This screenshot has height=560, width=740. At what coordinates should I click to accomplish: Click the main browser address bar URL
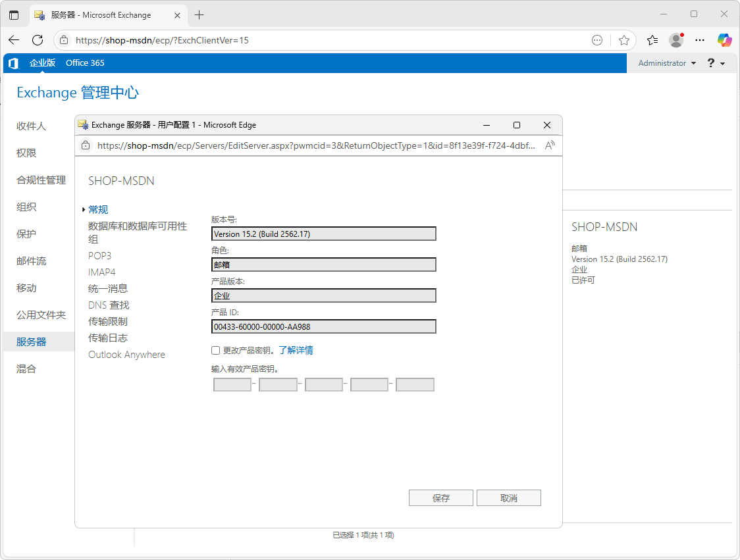[x=163, y=40]
